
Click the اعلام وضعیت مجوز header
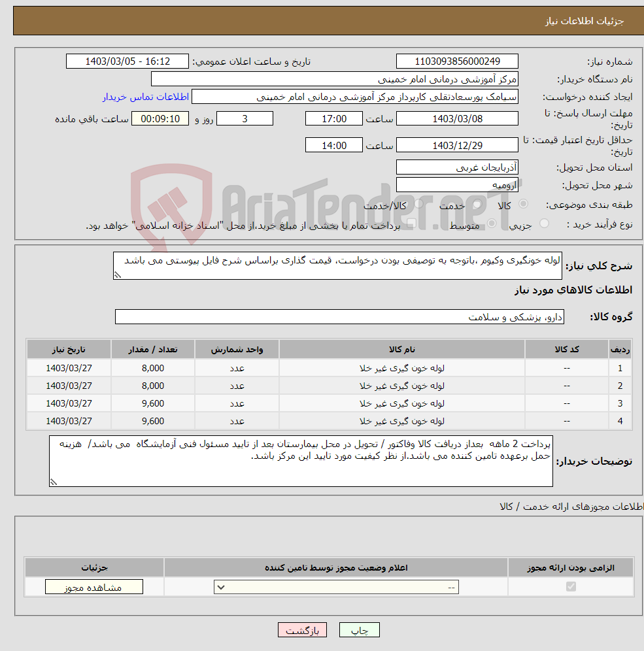coord(336,567)
